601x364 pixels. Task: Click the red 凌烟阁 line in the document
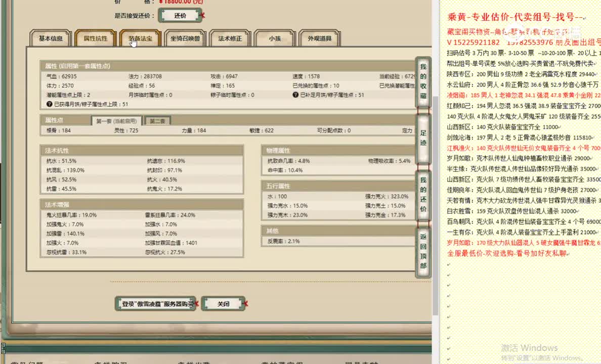[524, 96]
